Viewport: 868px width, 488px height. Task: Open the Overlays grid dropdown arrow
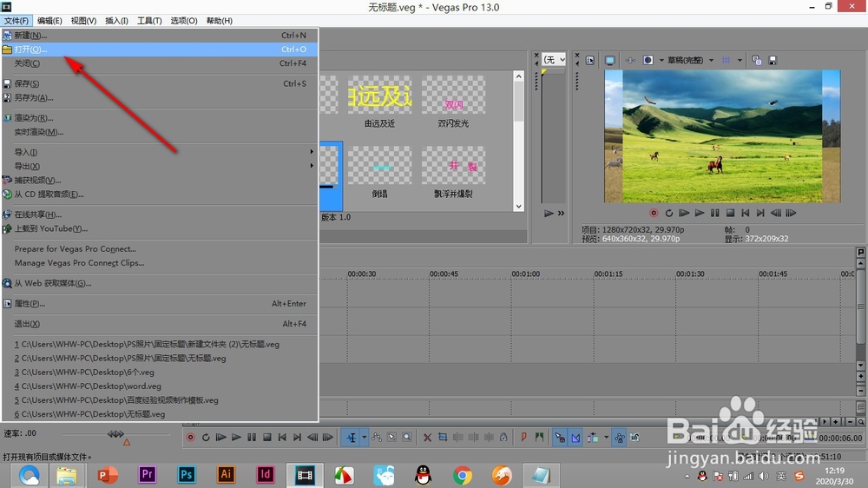(x=740, y=61)
